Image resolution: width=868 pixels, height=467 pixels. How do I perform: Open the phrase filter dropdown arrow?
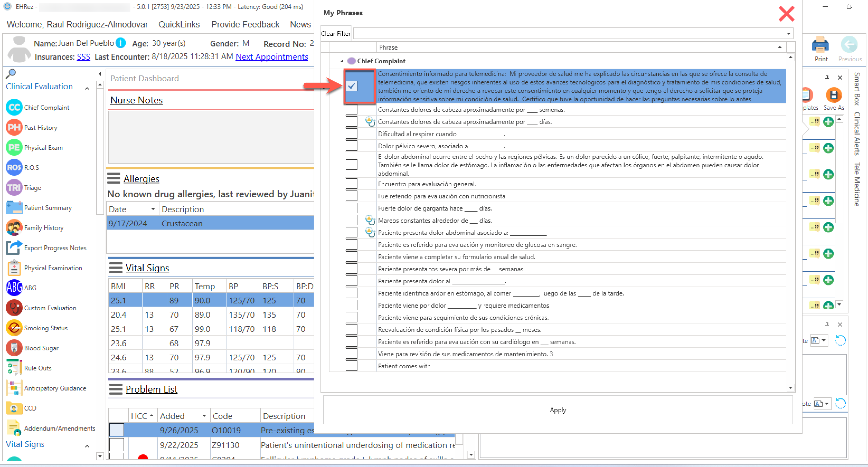pyautogui.click(x=789, y=33)
